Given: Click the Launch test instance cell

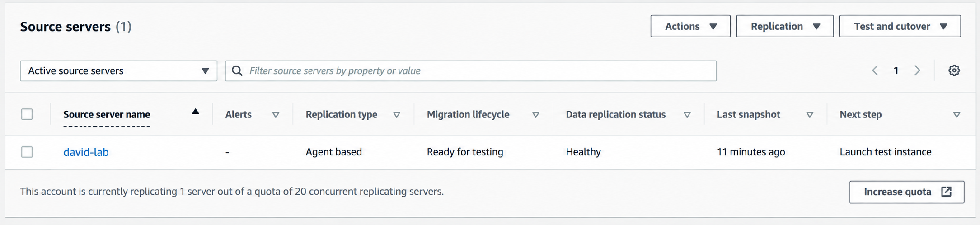Looking at the screenshot, I should click(886, 152).
